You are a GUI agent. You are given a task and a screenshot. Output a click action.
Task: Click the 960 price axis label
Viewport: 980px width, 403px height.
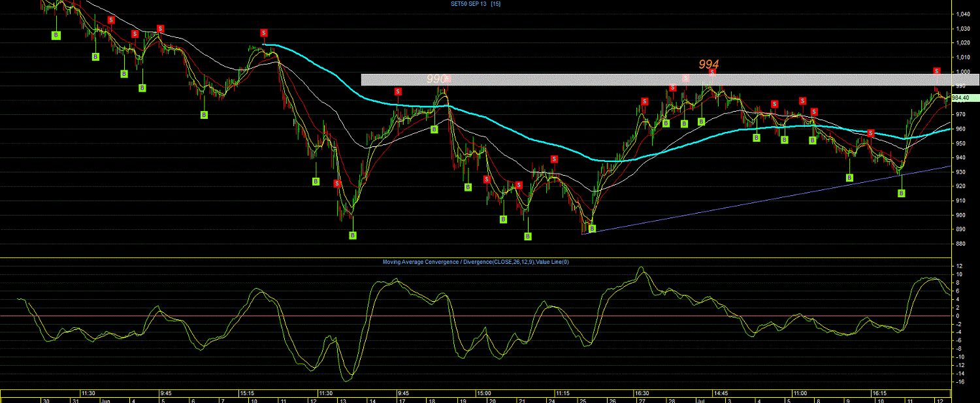point(961,129)
